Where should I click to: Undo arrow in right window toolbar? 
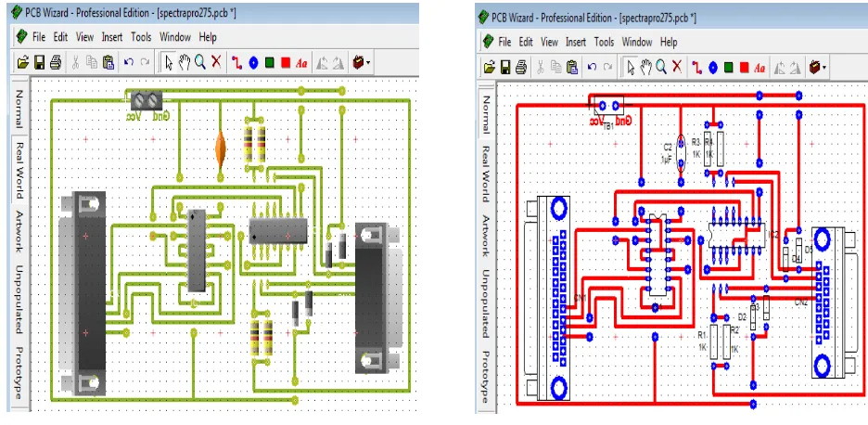pyautogui.click(x=592, y=68)
